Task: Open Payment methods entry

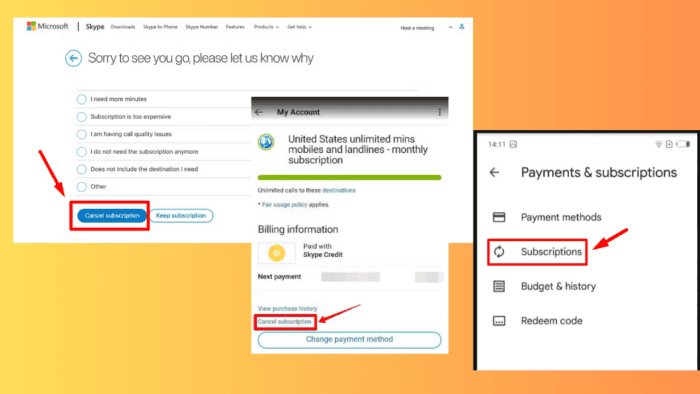Action: [x=561, y=217]
